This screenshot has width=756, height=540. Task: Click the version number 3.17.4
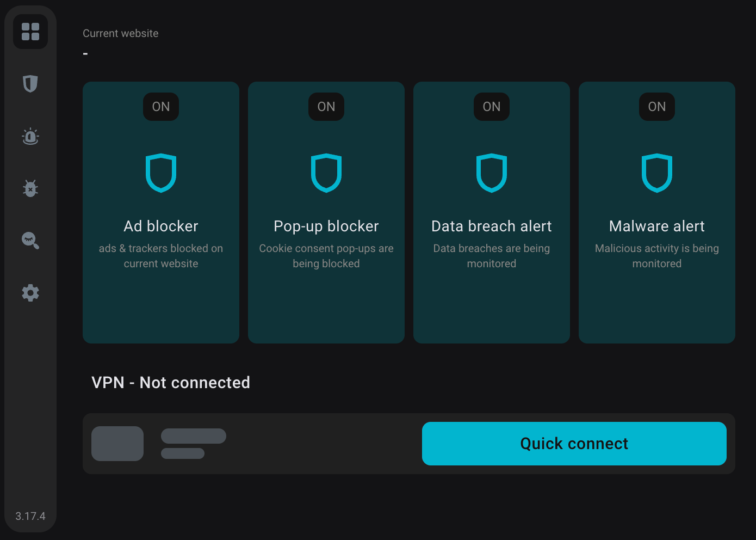[x=30, y=516]
